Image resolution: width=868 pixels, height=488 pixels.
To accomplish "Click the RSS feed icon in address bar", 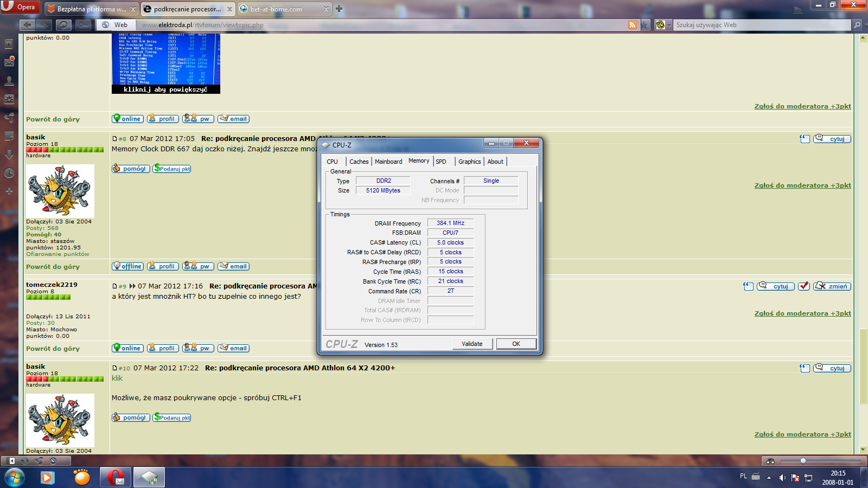I will coord(632,25).
